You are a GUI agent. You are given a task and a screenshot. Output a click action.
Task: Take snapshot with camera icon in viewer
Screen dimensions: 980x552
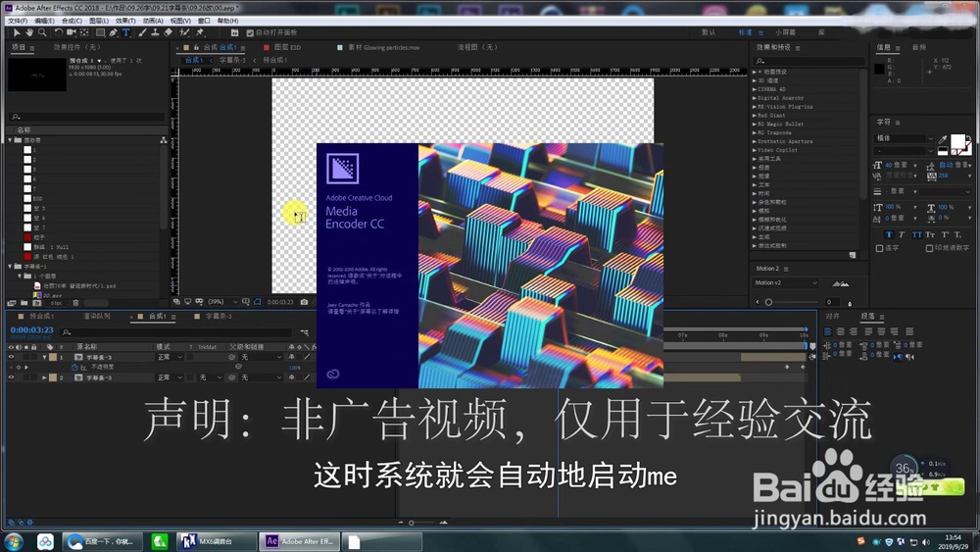click(305, 302)
